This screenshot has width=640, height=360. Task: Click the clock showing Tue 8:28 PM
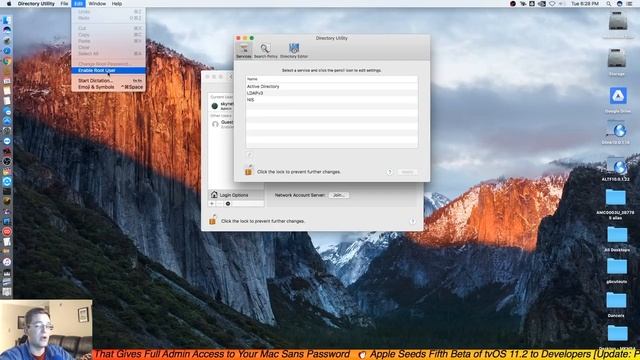(x=585, y=4)
